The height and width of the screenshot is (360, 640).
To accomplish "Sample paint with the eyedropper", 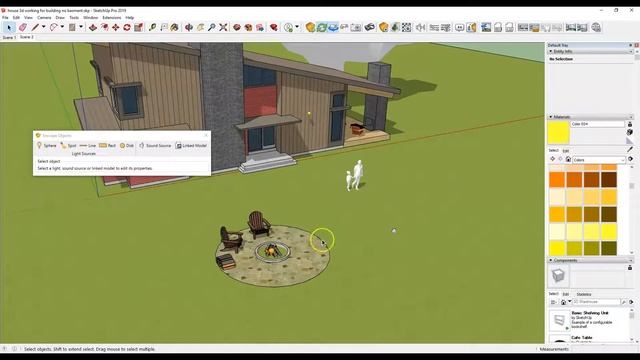I will pos(630,149).
